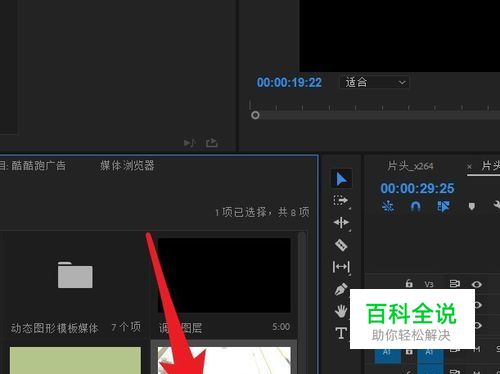This screenshot has width=500, height=374.
Task: Click the export share icon
Action: pyautogui.click(x=212, y=143)
